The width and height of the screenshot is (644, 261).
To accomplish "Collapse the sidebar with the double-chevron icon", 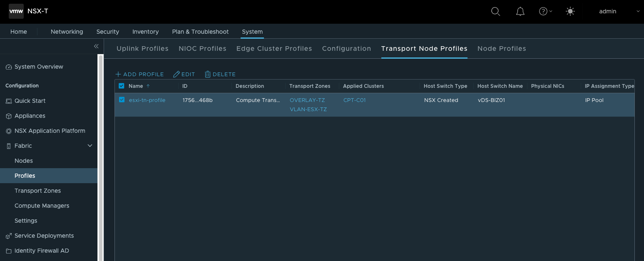I will pos(96,46).
